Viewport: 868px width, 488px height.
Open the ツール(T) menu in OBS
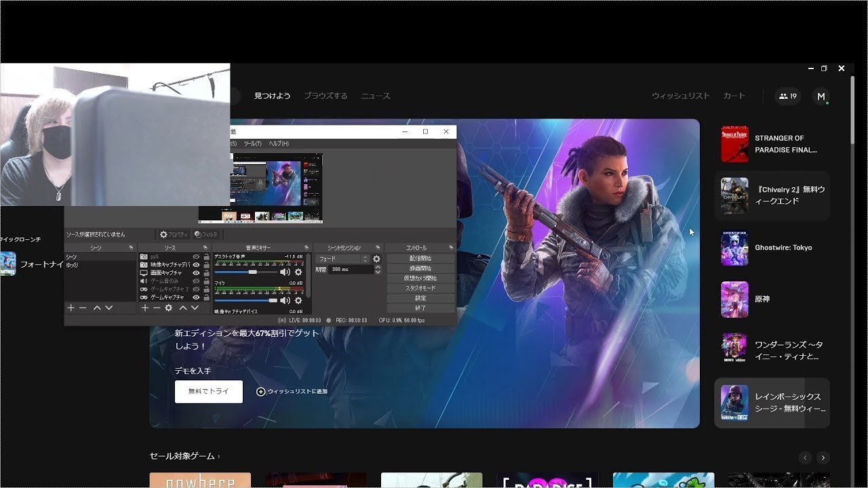(x=252, y=144)
